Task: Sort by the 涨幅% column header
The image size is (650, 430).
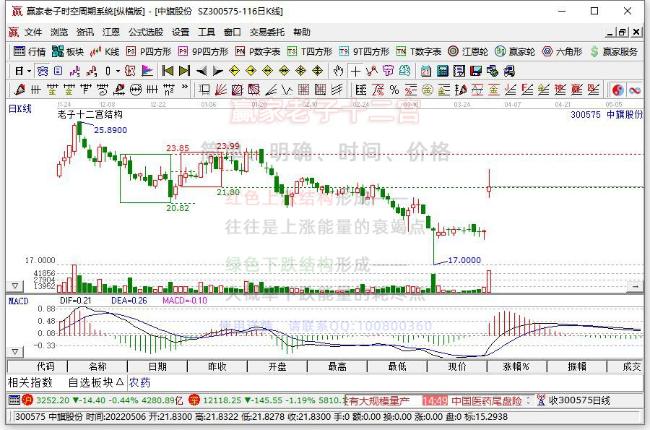Action: [517, 367]
